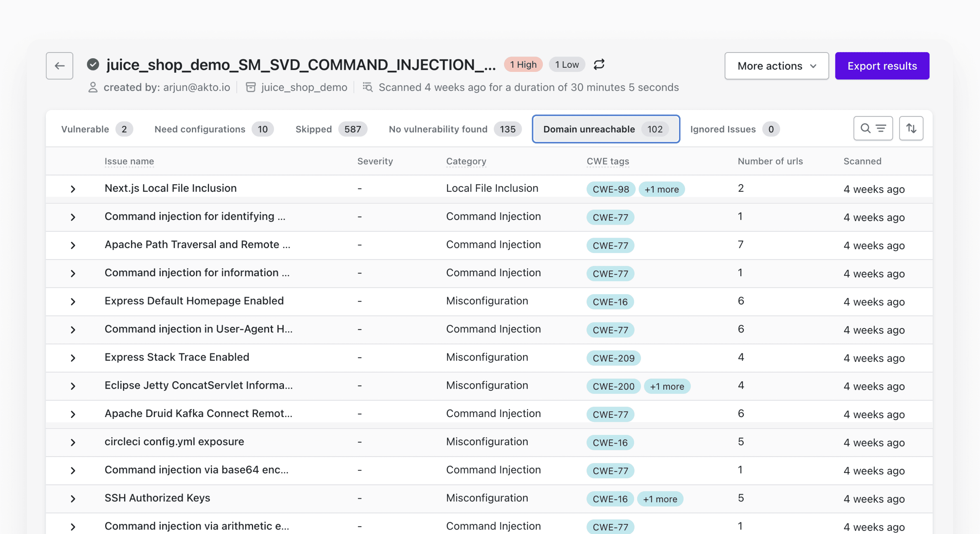The image size is (980, 534).
Task: Toggle the Skipped filter
Action: coord(330,129)
